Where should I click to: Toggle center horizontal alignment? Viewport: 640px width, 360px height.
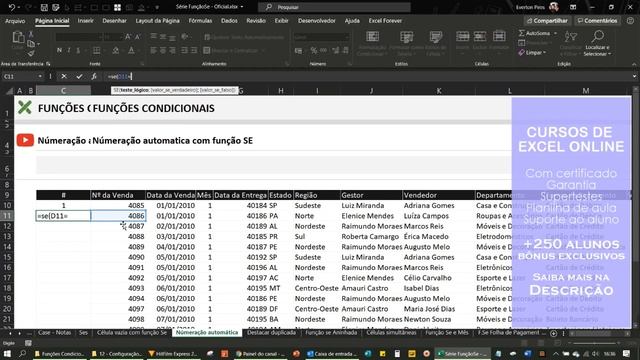tap(163, 51)
